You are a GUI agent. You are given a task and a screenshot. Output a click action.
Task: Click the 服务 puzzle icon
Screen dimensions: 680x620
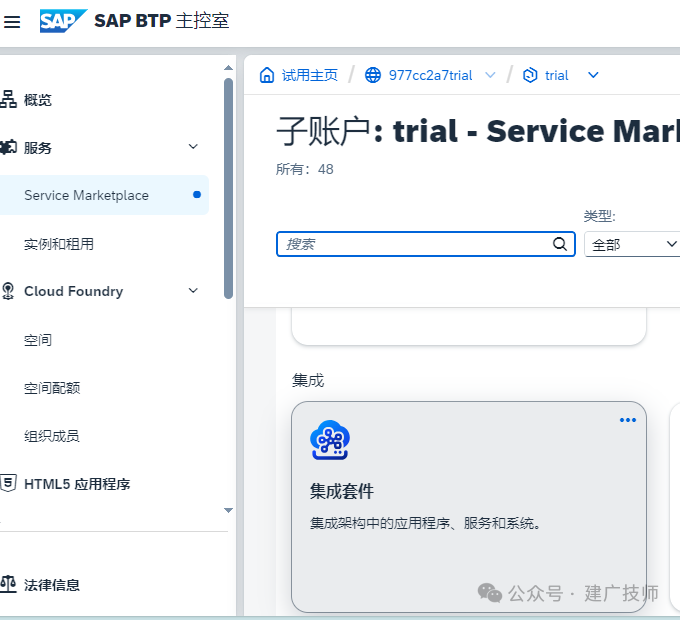(9, 147)
